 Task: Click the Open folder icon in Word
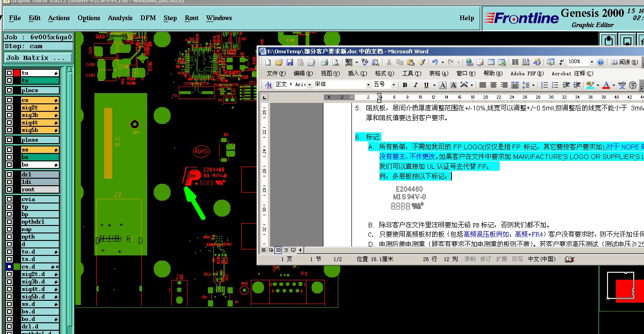(x=279, y=62)
